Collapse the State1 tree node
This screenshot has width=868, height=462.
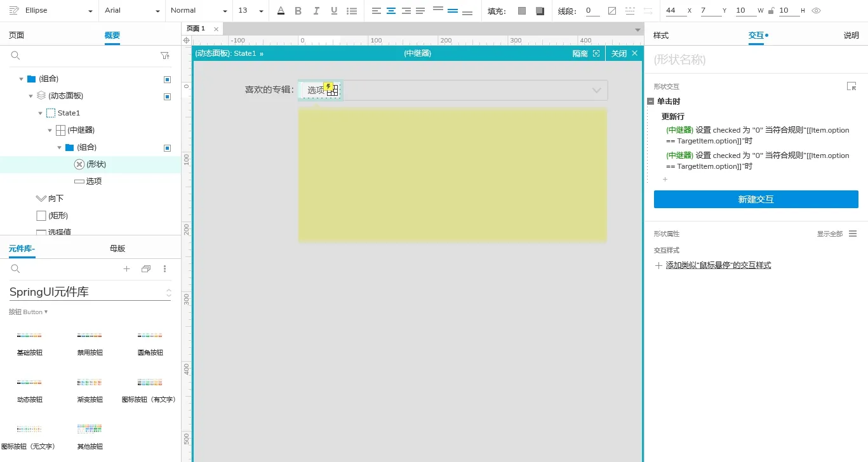pos(41,114)
